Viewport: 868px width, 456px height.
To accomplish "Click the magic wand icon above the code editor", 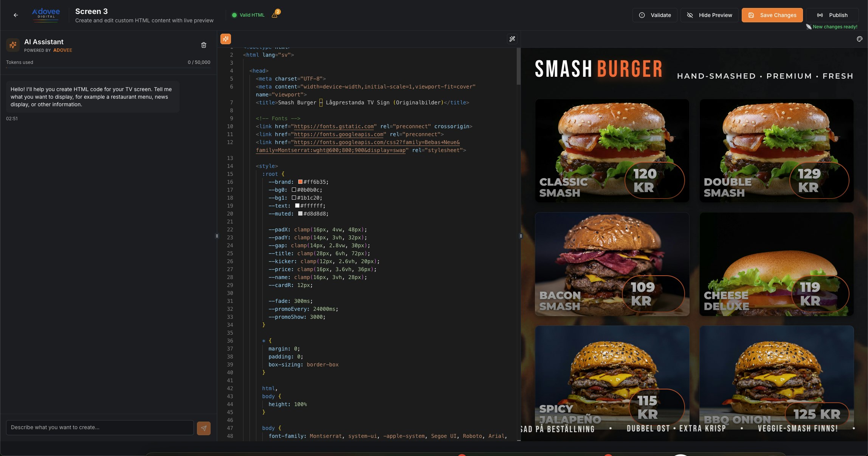I will pyautogui.click(x=512, y=39).
